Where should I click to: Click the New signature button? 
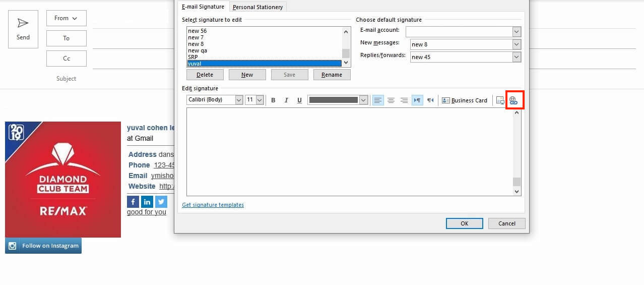coord(247,75)
